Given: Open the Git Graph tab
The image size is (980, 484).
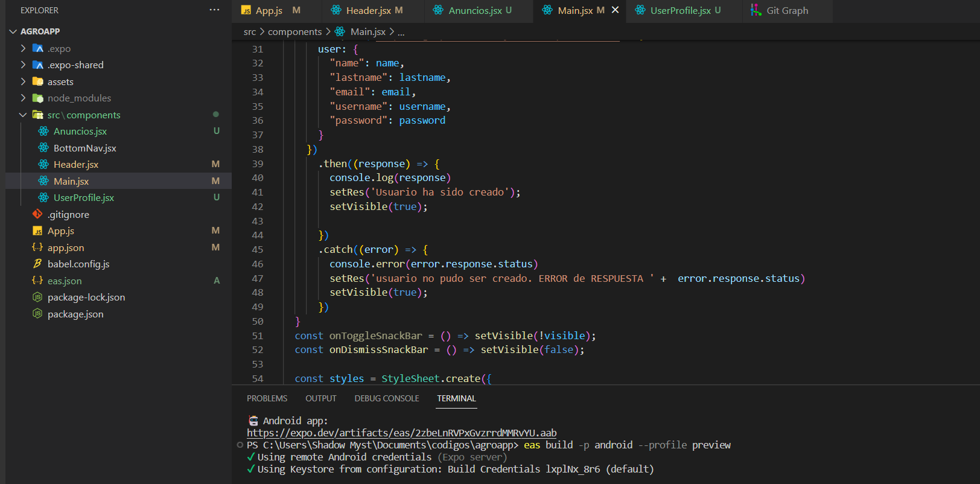Looking at the screenshot, I should click(x=787, y=11).
